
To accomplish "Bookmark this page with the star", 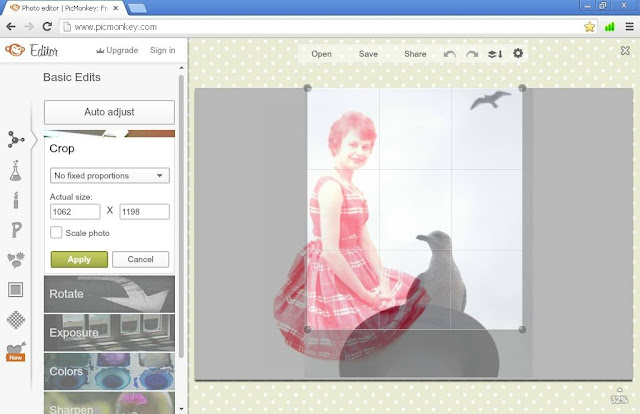I will tap(589, 27).
